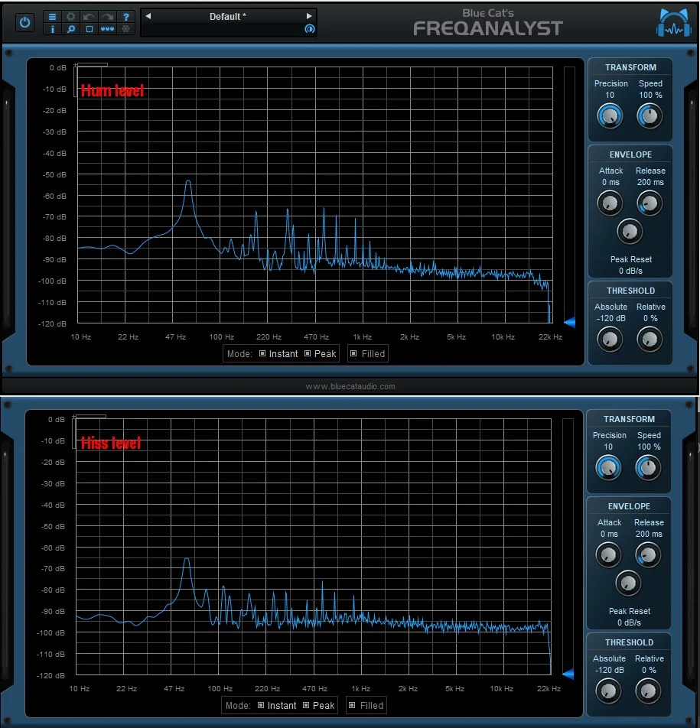Open the question mark help icon

126,17
